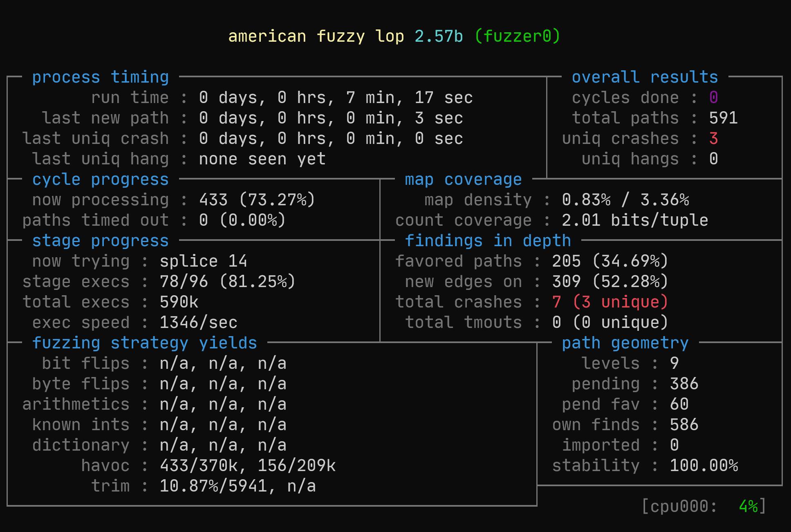Select the 'cycle progress' section title
This screenshot has width=791, height=532.
(100, 180)
